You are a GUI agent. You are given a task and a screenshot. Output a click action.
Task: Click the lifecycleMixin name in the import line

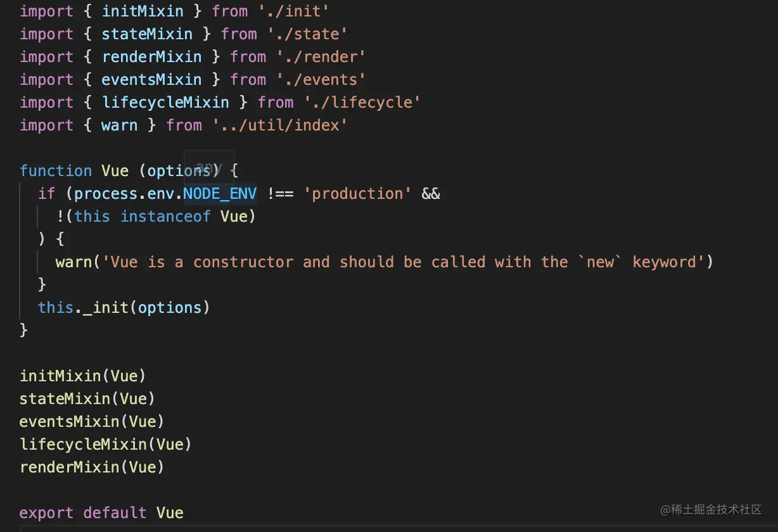165,103
